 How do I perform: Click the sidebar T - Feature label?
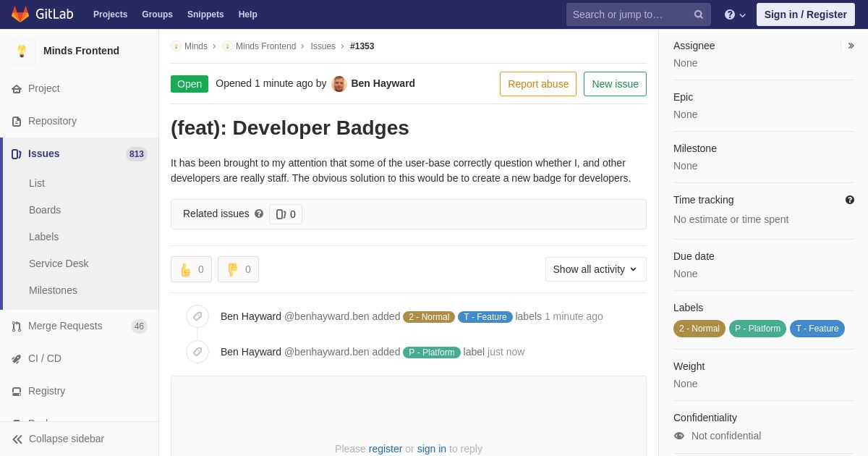point(817,329)
